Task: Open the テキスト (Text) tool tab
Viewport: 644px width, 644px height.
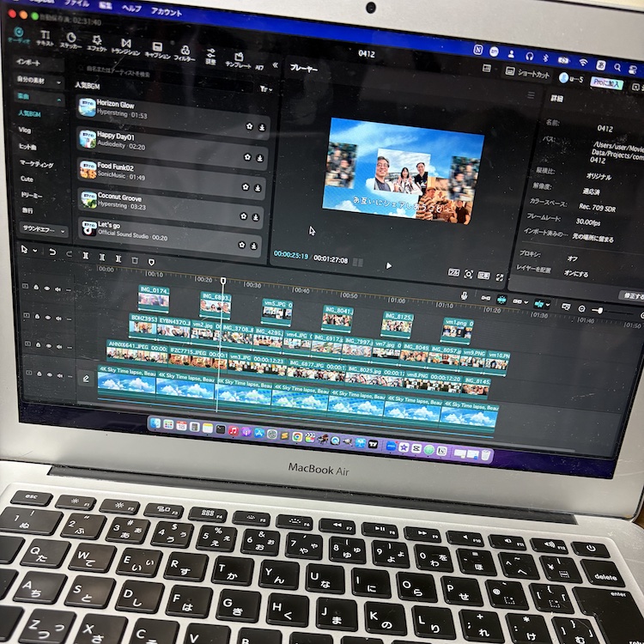Action: pos(45,38)
